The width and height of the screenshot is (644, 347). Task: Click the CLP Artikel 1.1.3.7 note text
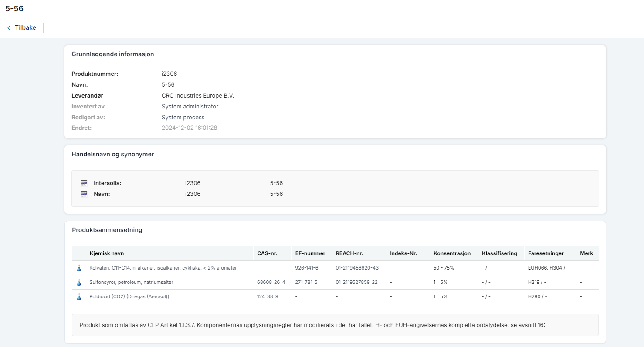(312, 325)
